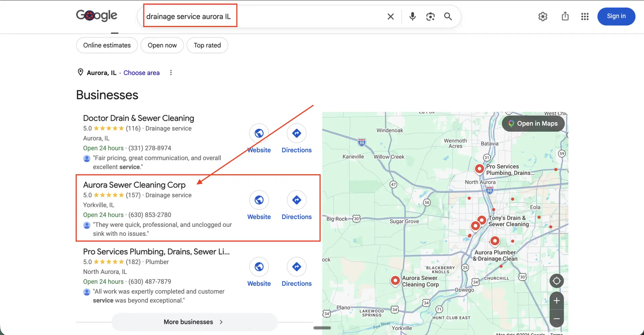
Task: Select Aurora Sewer Cleaning Corp map pin
Action: click(395, 281)
